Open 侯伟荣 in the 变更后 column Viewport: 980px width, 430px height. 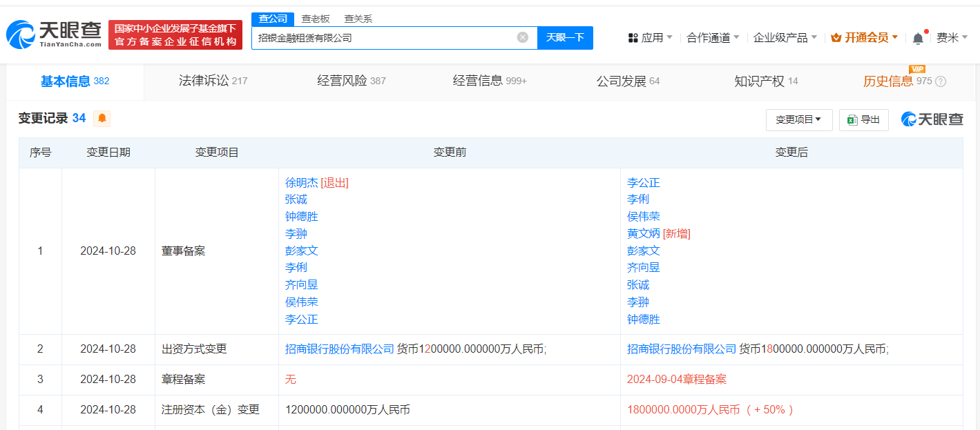tap(644, 217)
